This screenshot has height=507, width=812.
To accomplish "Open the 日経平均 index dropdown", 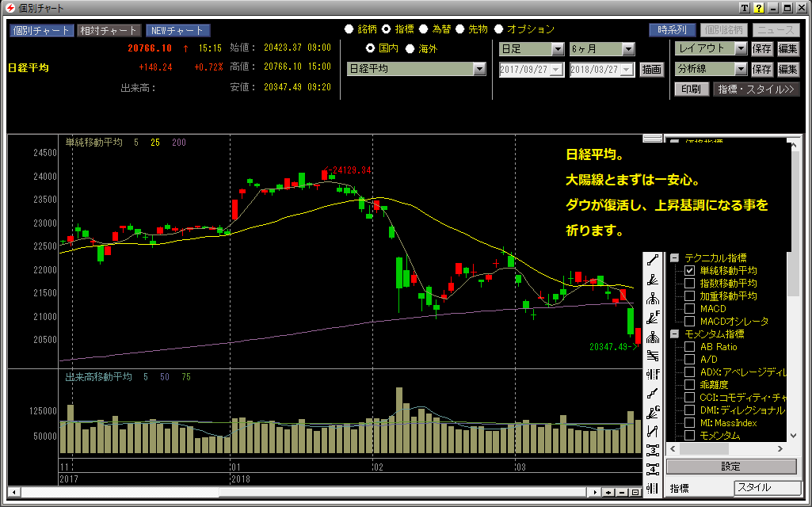I will click(479, 69).
